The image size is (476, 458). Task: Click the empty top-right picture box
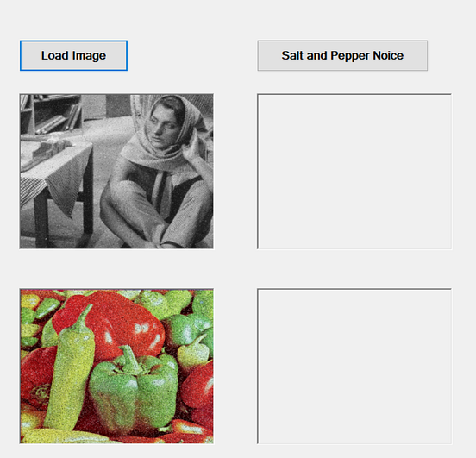pyautogui.click(x=354, y=172)
